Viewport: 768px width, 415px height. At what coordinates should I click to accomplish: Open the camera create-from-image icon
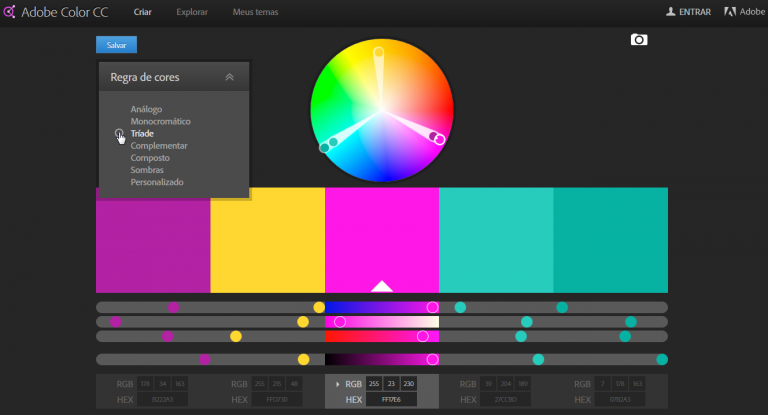(x=639, y=40)
